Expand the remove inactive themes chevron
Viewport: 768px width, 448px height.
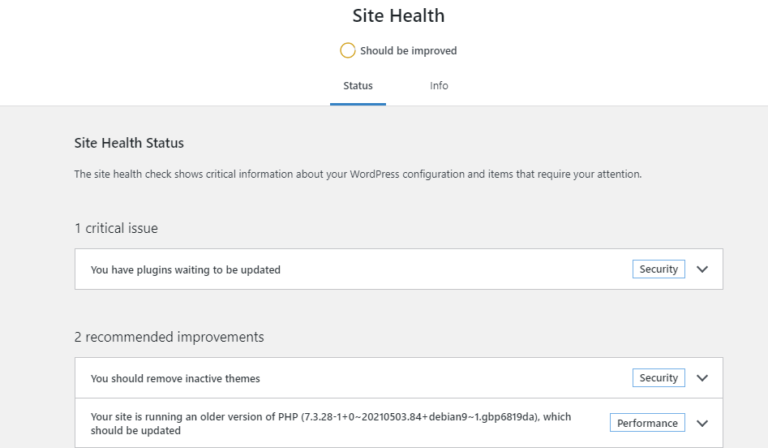click(702, 378)
